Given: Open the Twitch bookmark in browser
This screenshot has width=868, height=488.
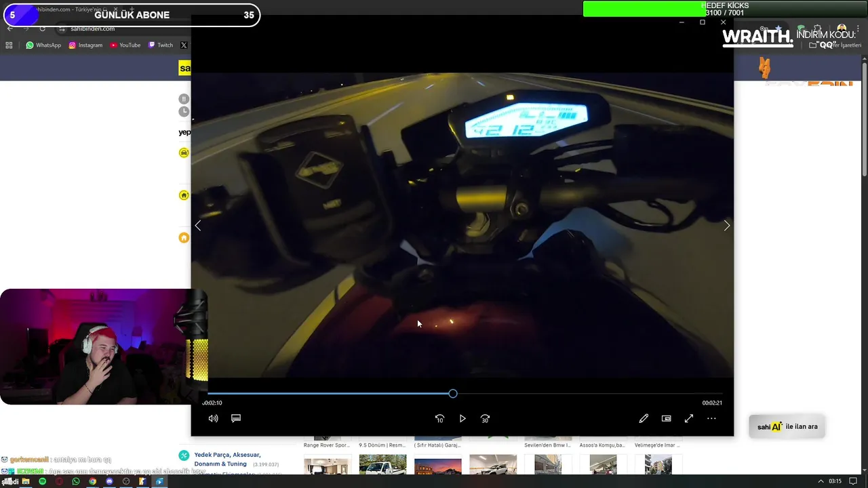Looking at the screenshot, I should click(161, 45).
